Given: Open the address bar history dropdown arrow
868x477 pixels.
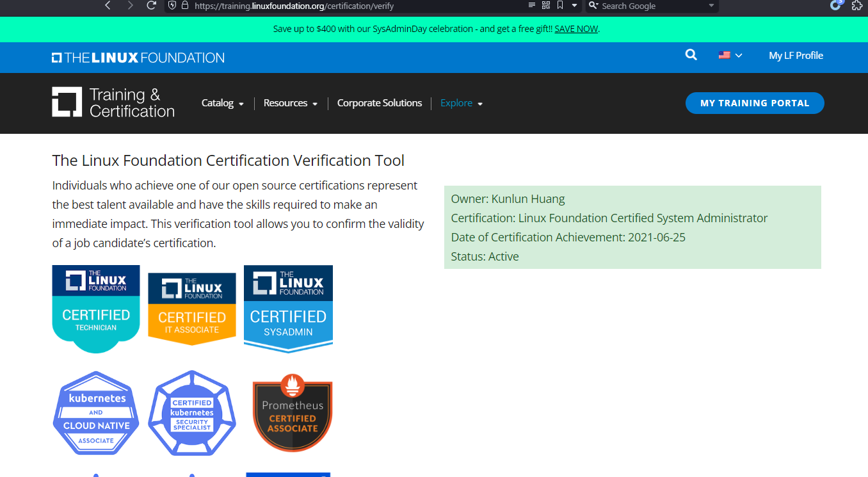Looking at the screenshot, I should pos(574,6).
